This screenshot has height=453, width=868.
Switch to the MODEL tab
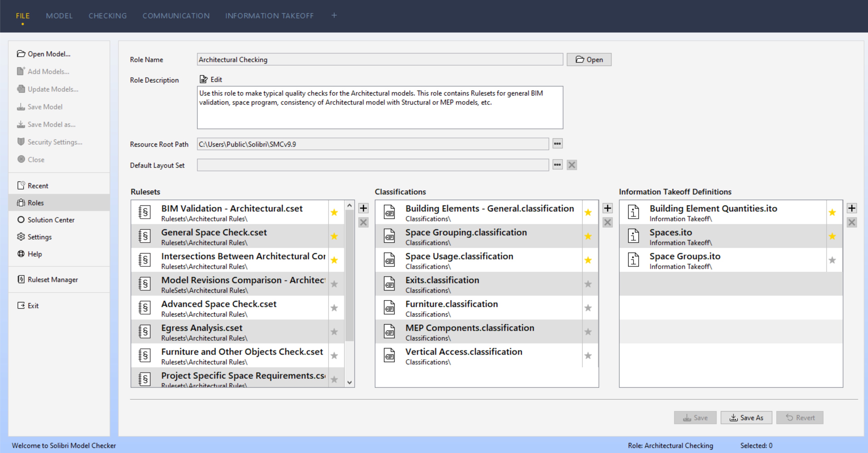click(59, 16)
